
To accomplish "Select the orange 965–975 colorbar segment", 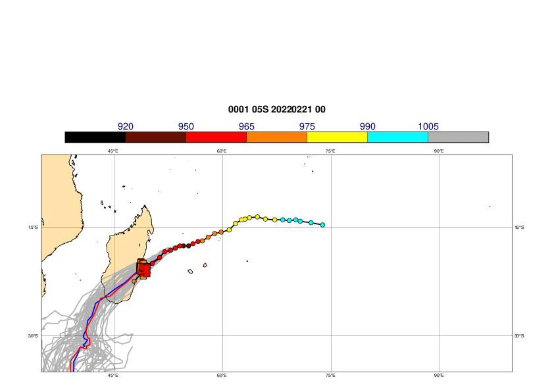I will point(276,137).
